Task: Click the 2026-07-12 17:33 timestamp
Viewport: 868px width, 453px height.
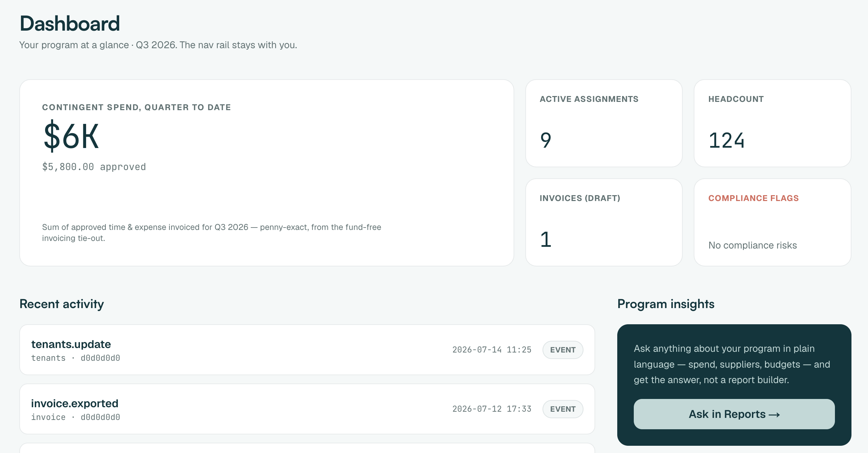Action: pyautogui.click(x=492, y=409)
